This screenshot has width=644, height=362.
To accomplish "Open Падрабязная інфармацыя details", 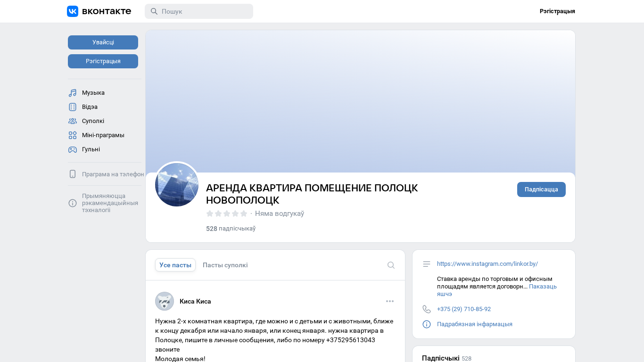I will (x=474, y=324).
